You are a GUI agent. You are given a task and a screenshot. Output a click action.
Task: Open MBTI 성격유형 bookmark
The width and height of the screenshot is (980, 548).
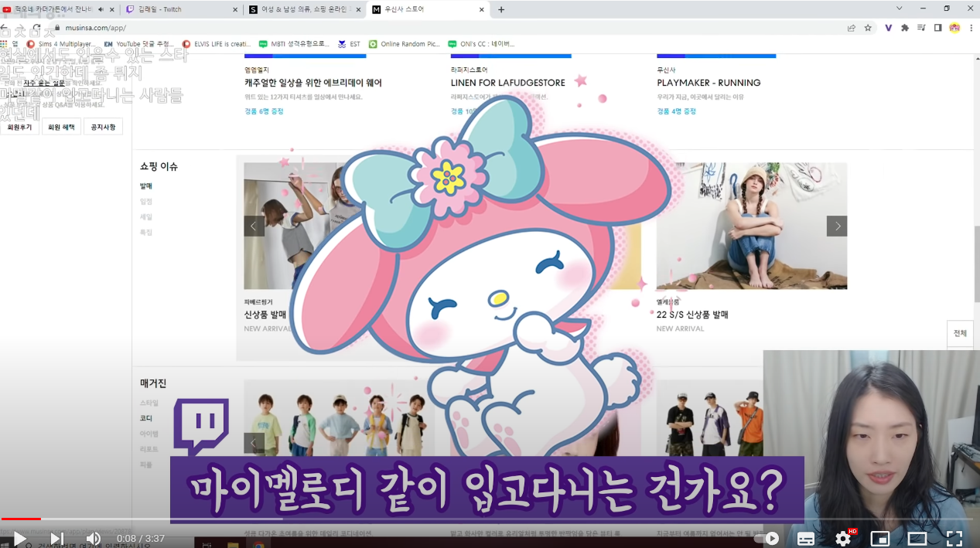pos(294,44)
